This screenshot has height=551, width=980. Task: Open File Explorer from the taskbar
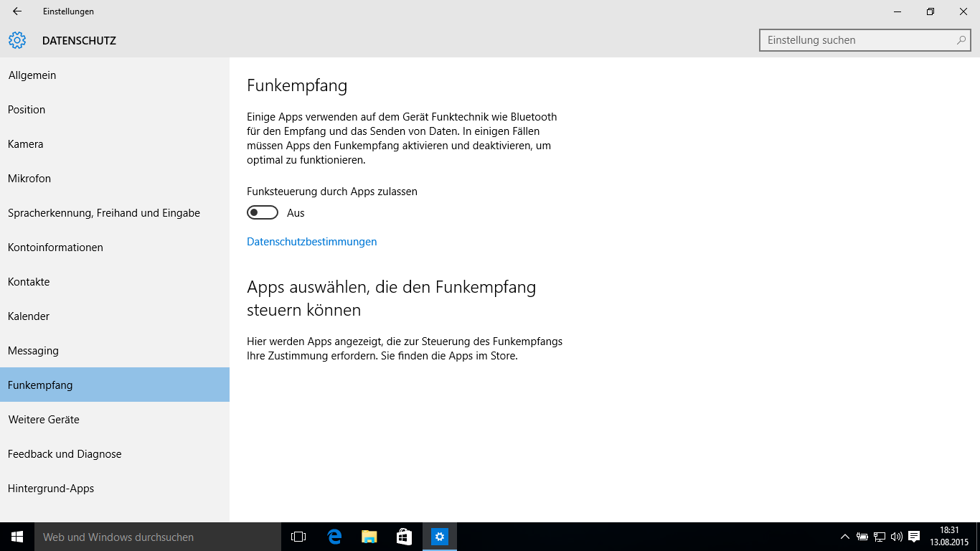pyautogui.click(x=369, y=537)
